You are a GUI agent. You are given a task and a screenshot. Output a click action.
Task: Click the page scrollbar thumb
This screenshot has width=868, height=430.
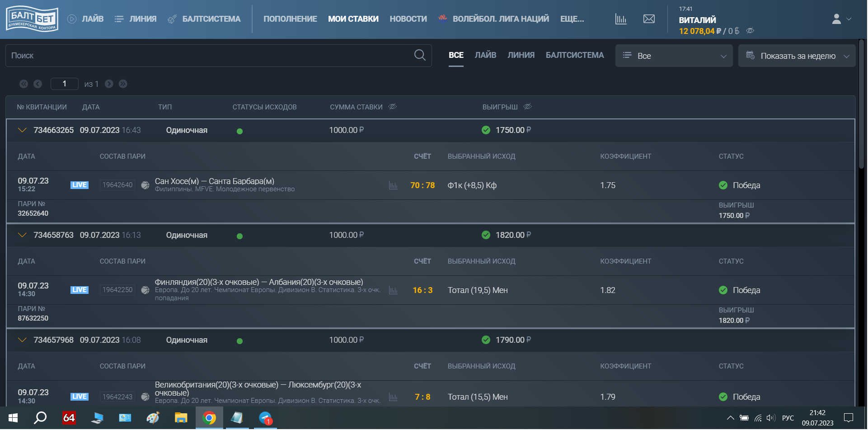[861, 104]
